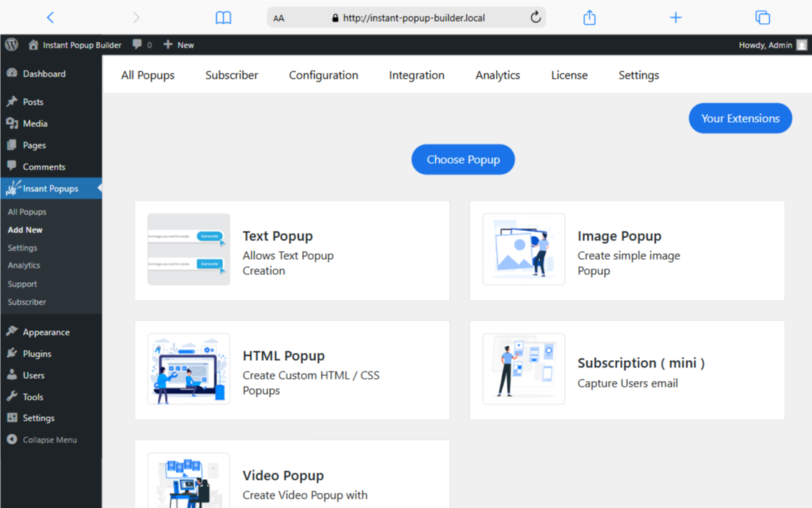Select the Image Popup title

[619, 236]
